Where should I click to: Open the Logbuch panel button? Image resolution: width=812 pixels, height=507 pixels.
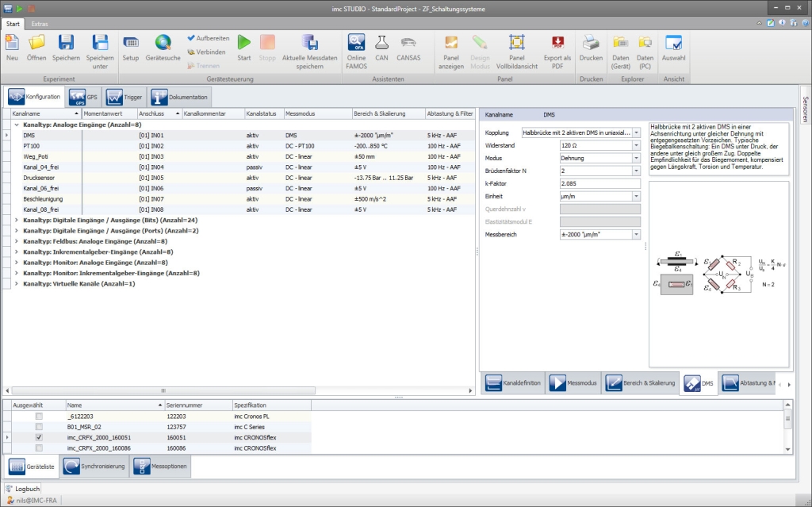click(22, 489)
